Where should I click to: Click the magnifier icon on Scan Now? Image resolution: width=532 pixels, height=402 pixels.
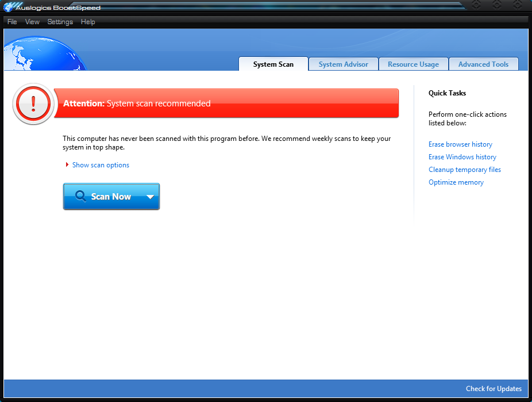tap(80, 196)
